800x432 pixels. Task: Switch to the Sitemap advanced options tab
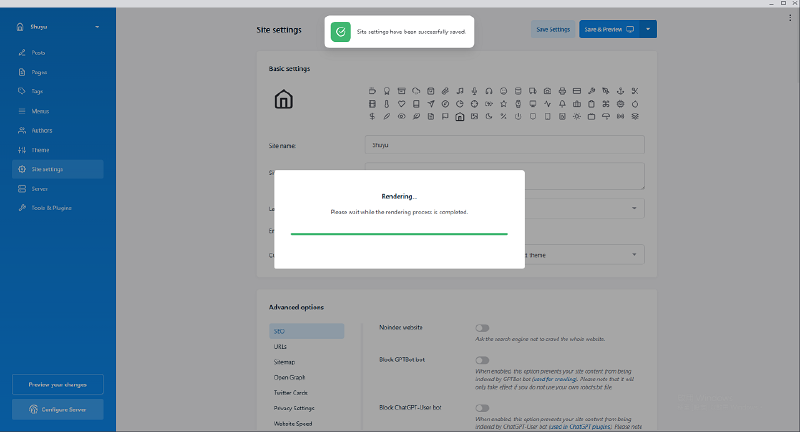tap(284, 362)
